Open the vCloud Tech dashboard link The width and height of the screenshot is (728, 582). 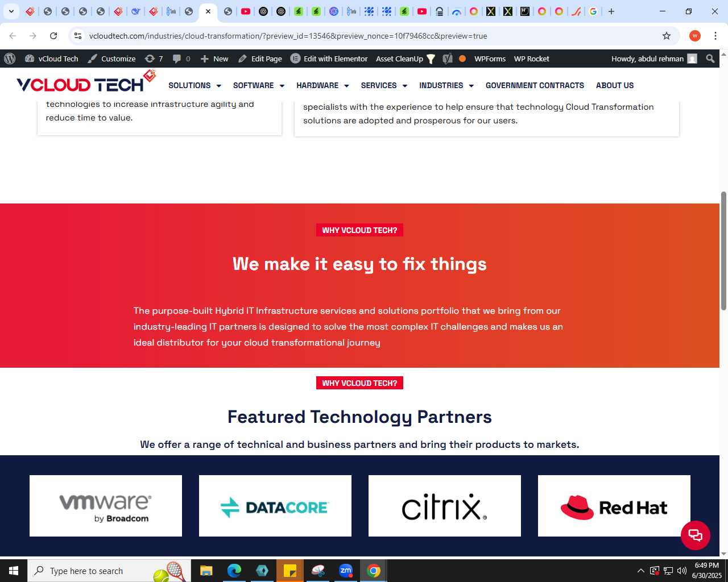pos(52,59)
